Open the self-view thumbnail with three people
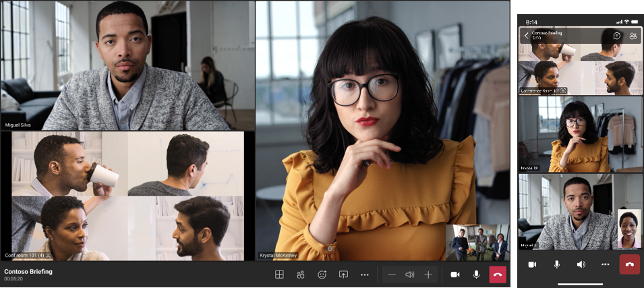 tap(477, 242)
